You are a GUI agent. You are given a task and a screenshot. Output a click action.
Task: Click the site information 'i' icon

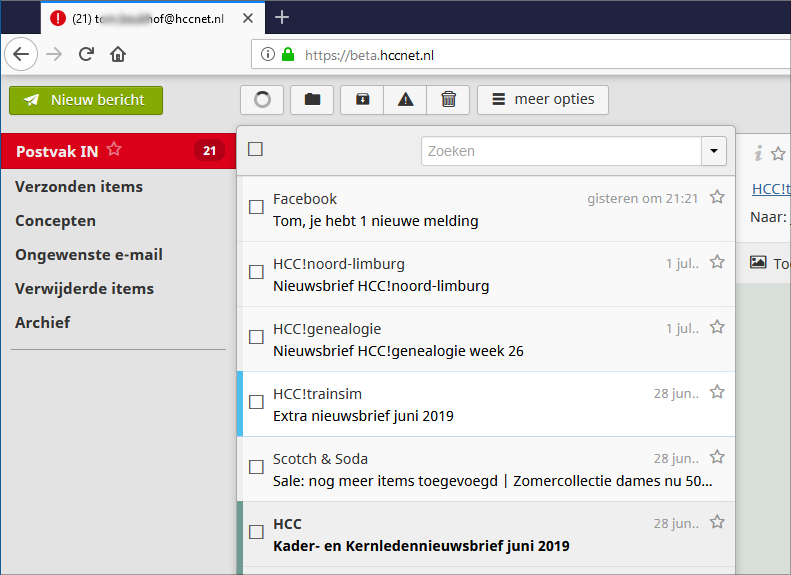click(268, 54)
